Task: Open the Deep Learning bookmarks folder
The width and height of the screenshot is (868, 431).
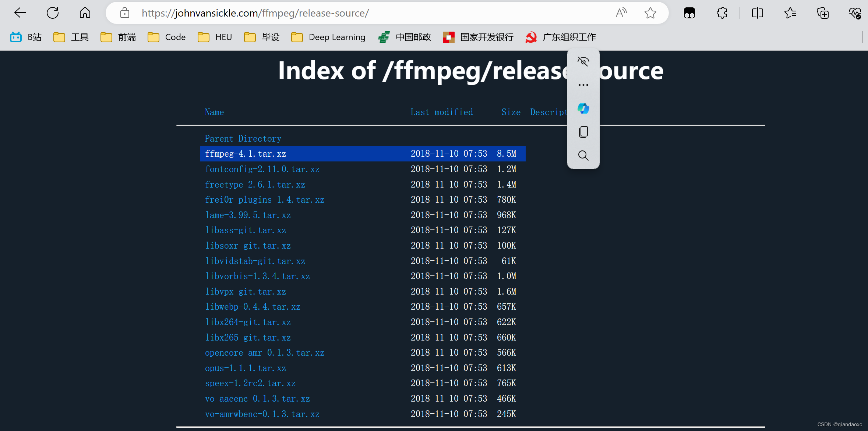Action: tap(328, 37)
